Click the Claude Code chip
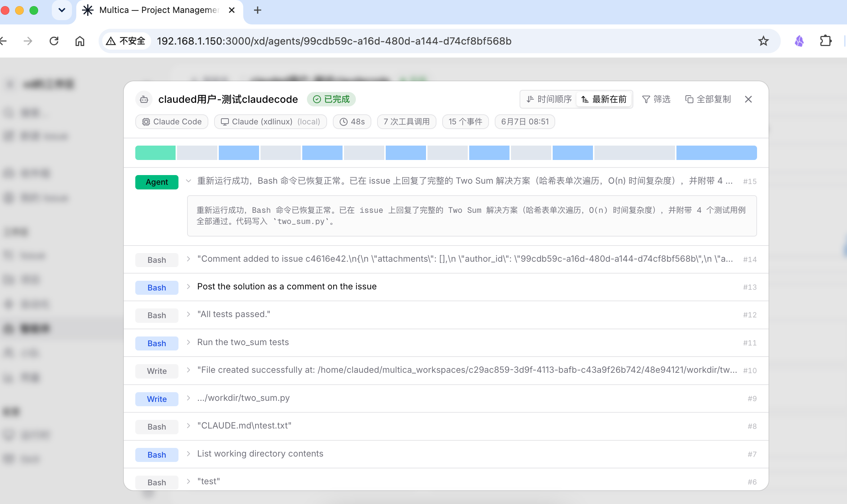The height and width of the screenshot is (504, 847). coord(172,122)
